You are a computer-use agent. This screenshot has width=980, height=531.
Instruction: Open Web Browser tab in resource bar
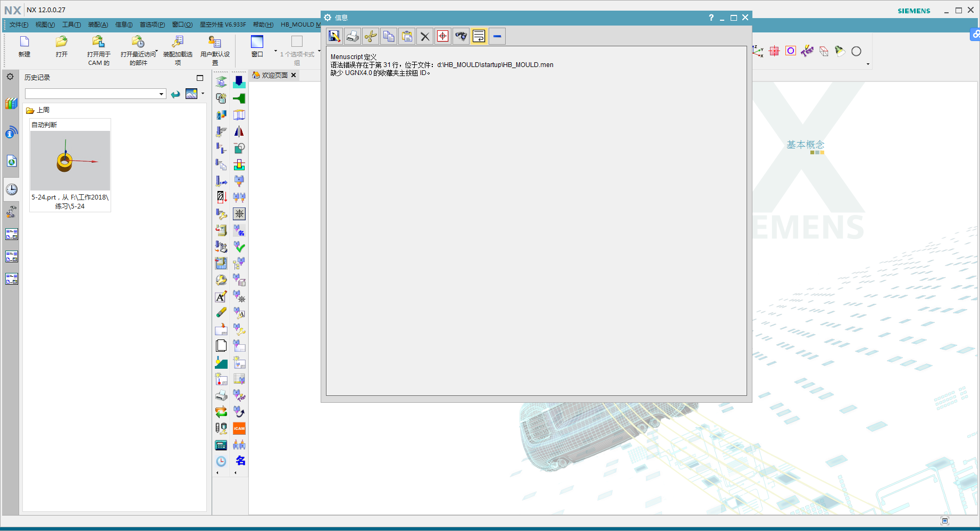[11, 161]
